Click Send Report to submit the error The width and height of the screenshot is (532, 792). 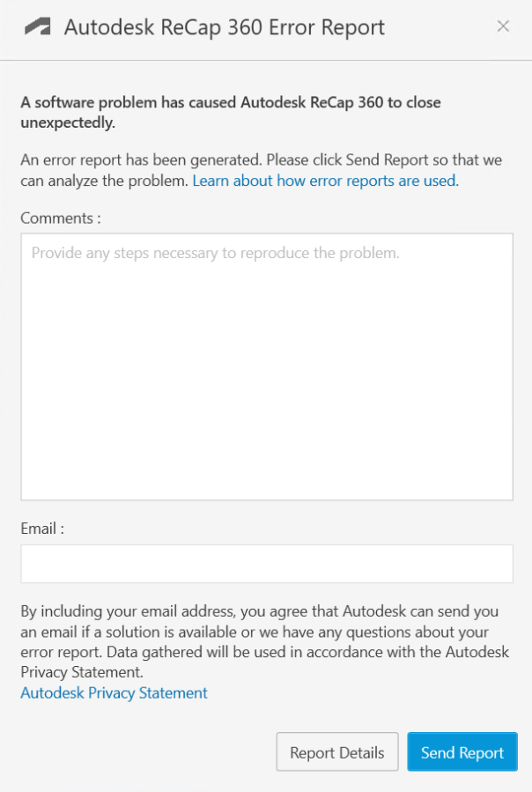coord(462,752)
